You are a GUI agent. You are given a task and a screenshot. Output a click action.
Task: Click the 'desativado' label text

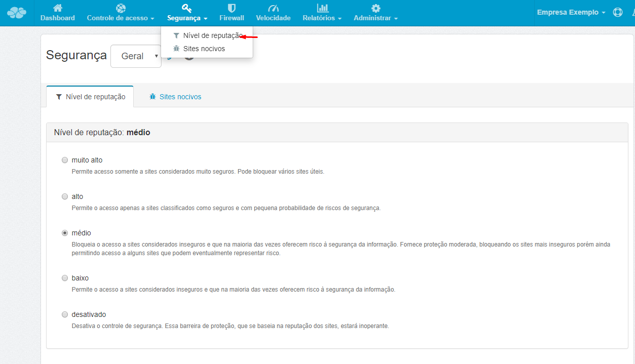(89, 314)
